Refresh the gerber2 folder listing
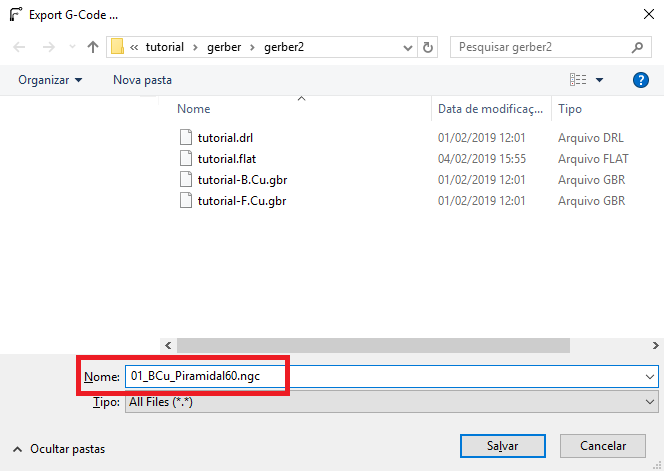This screenshot has width=664, height=471. (428, 47)
